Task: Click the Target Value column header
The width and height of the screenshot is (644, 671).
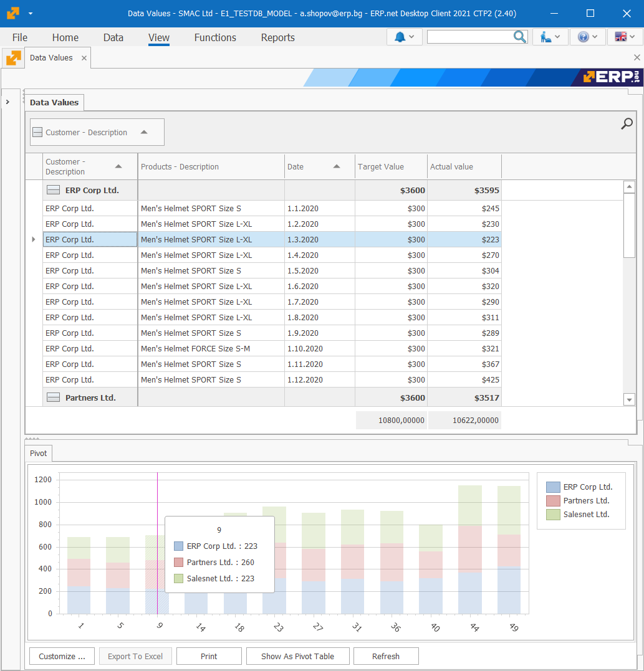Action: pyautogui.click(x=391, y=166)
